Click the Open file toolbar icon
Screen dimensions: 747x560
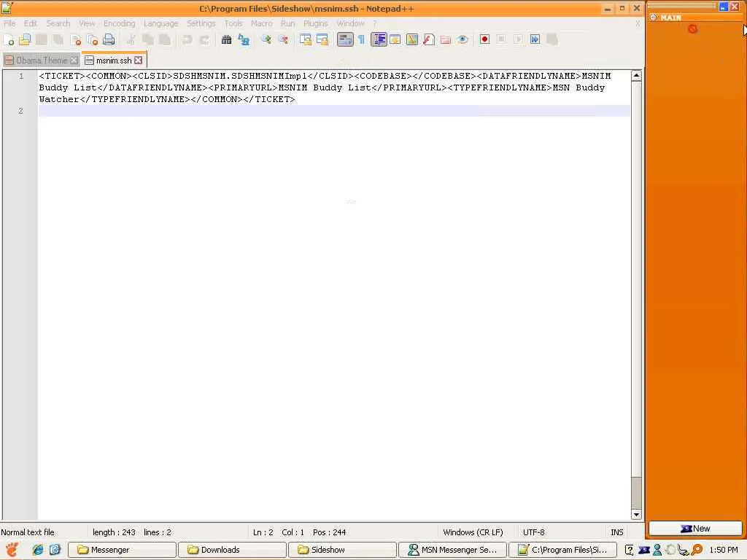click(x=25, y=39)
